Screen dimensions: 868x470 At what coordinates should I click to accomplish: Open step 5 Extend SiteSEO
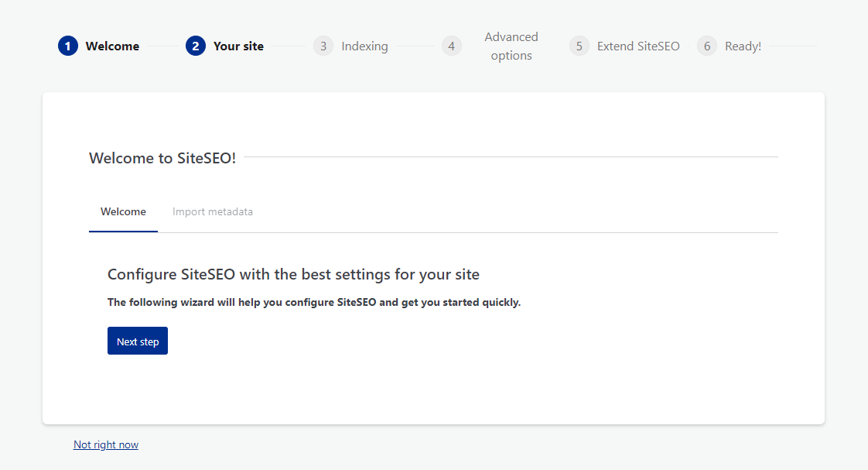coord(624,46)
